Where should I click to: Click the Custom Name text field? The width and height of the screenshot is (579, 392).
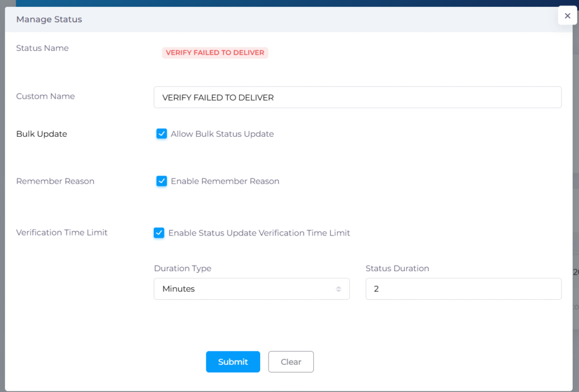[357, 97]
